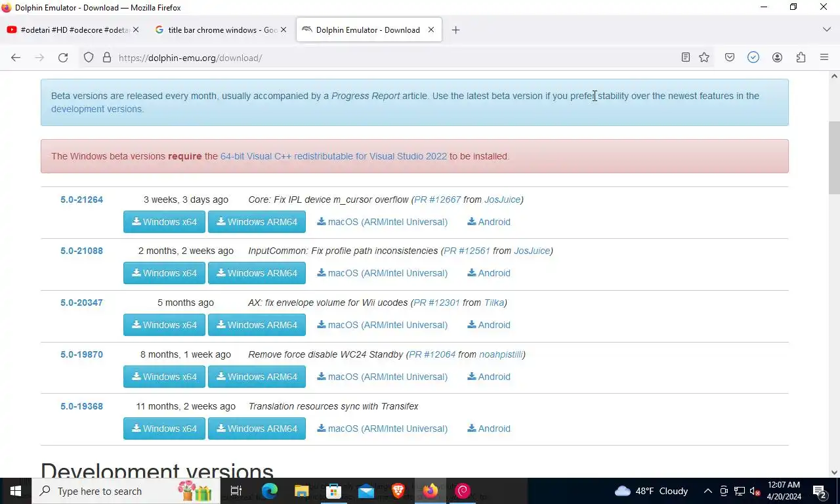Viewport: 840px width, 504px height.
Task: Close the odetari YouTube tab
Action: point(136,30)
